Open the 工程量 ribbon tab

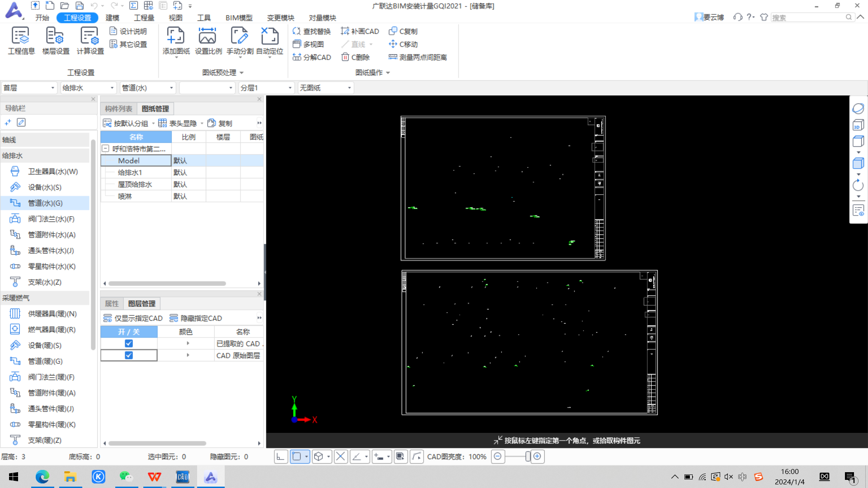tap(144, 18)
